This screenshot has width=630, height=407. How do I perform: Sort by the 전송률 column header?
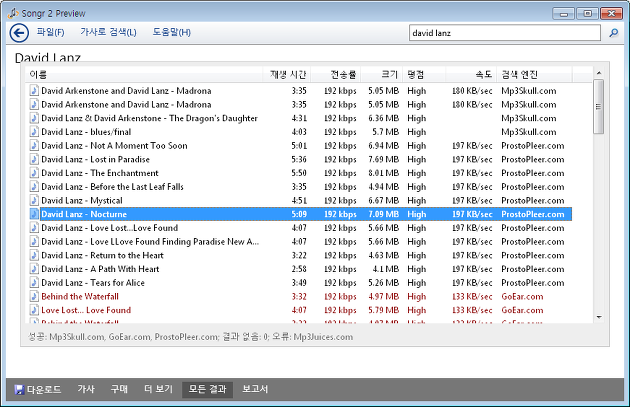click(336, 74)
